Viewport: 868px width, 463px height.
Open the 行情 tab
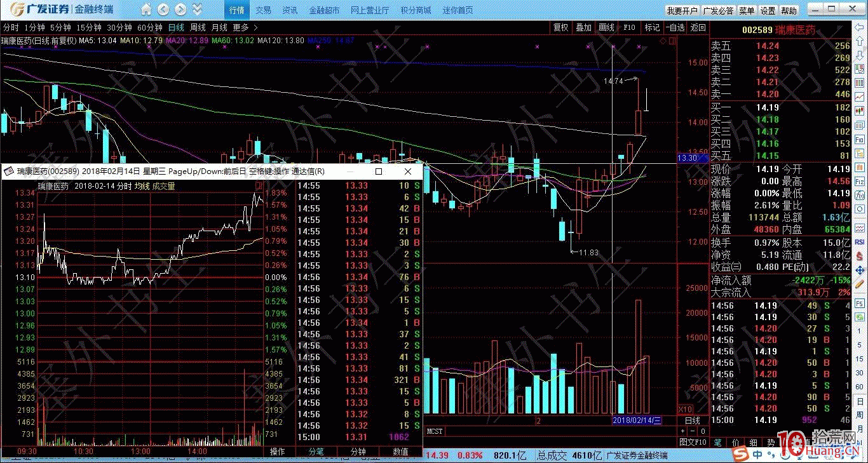[236, 11]
